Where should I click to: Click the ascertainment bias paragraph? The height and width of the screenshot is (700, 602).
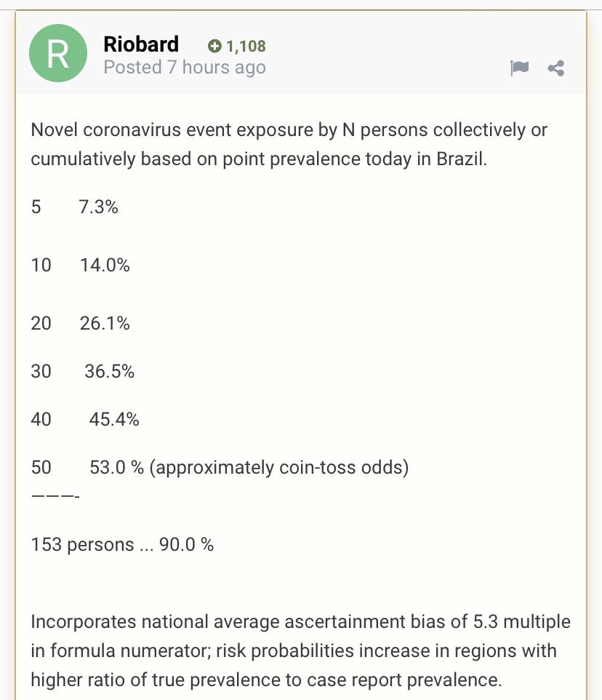300,651
